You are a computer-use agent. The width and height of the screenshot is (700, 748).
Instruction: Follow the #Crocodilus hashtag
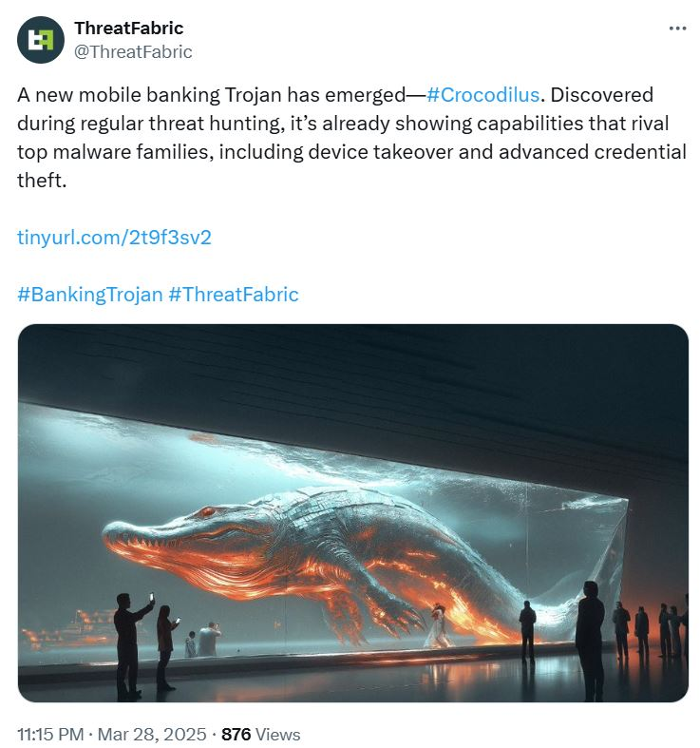coord(482,95)
